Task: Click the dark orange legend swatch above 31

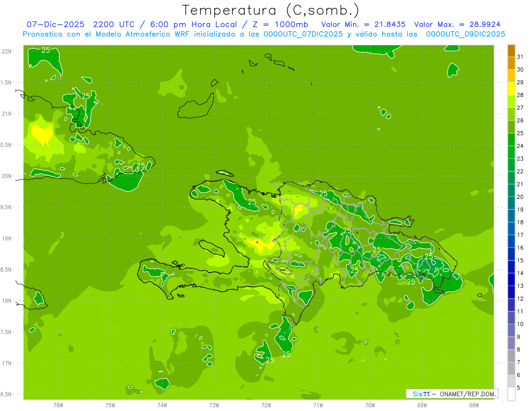Action: pyautogui.click(x=511, y=51)
